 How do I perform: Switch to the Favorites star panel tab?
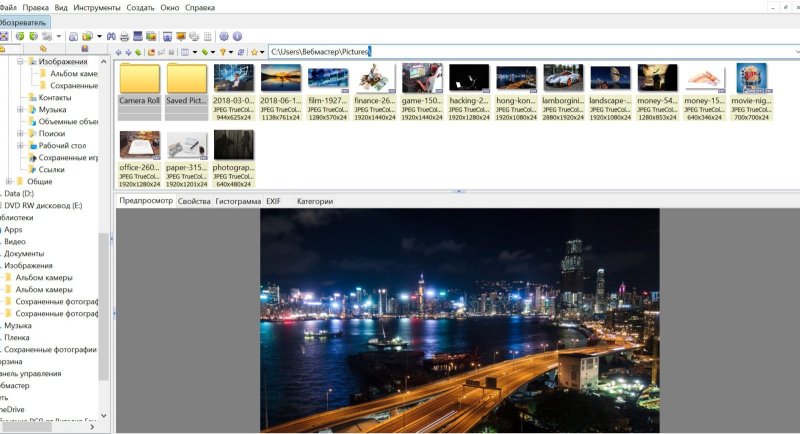point(43,48)
